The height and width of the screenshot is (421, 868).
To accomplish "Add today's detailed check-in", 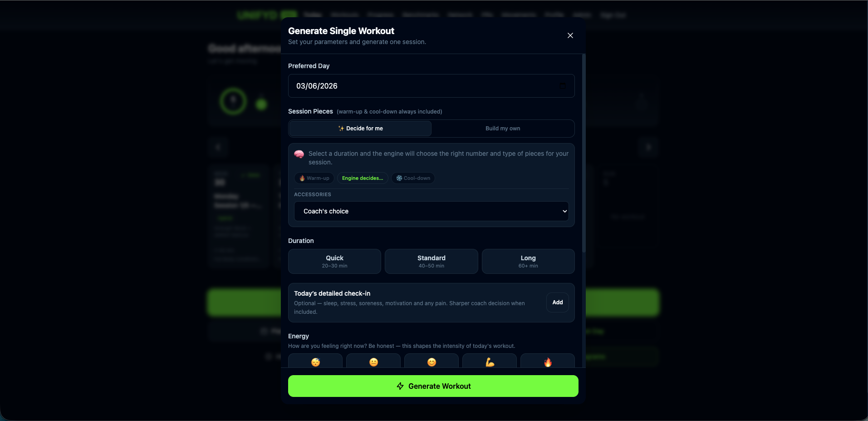I will (x=558, y=302).
